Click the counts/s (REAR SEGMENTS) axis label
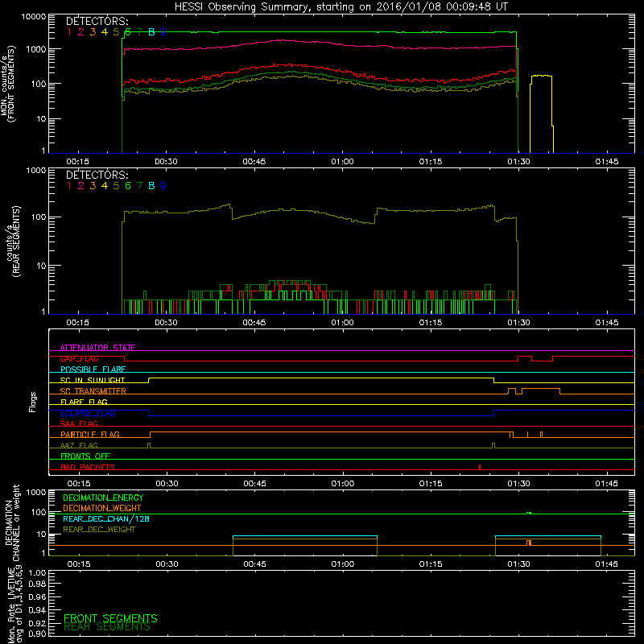The width and height of the screenshot is (644, 644). (x=12, y=241)
